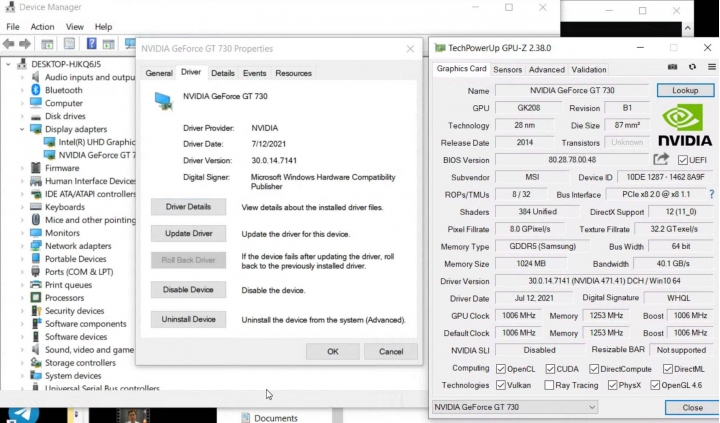Toggle the UEFI checkbox
Viewport: 720px width, 423px height.
click(683, 160)
